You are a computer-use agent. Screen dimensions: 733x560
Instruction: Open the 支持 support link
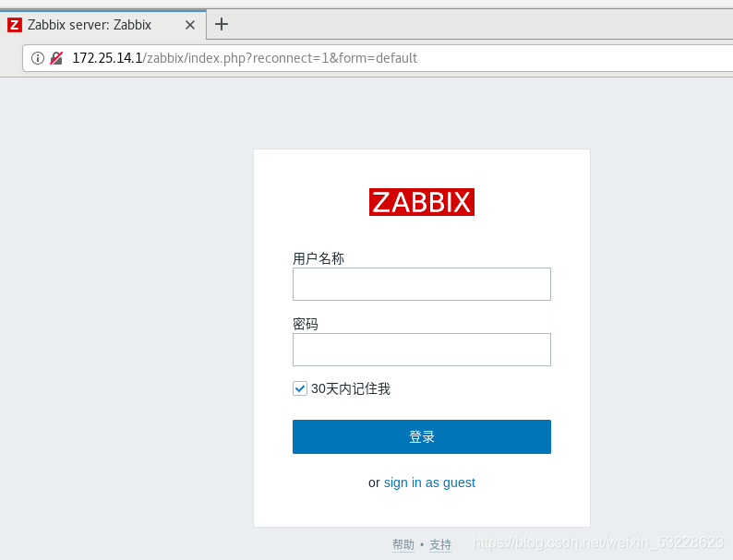(440, 544)
